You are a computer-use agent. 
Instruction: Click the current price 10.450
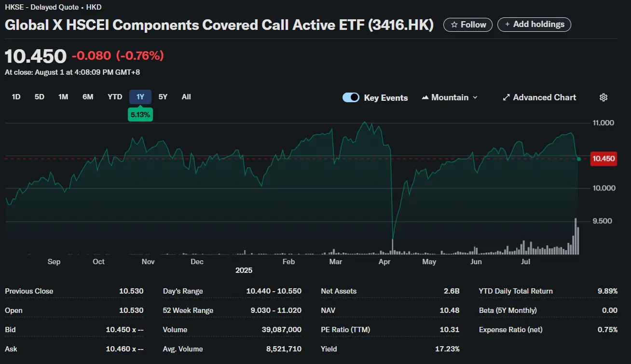[36, 56]
